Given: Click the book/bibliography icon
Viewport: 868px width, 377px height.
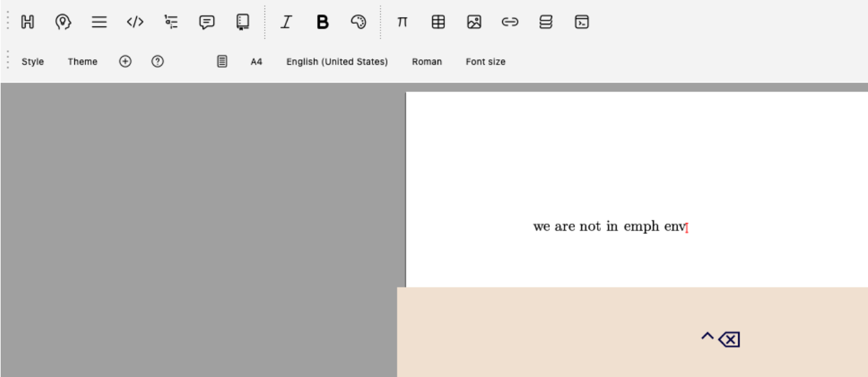Looking at the screenshot, I should pos(243,22).
